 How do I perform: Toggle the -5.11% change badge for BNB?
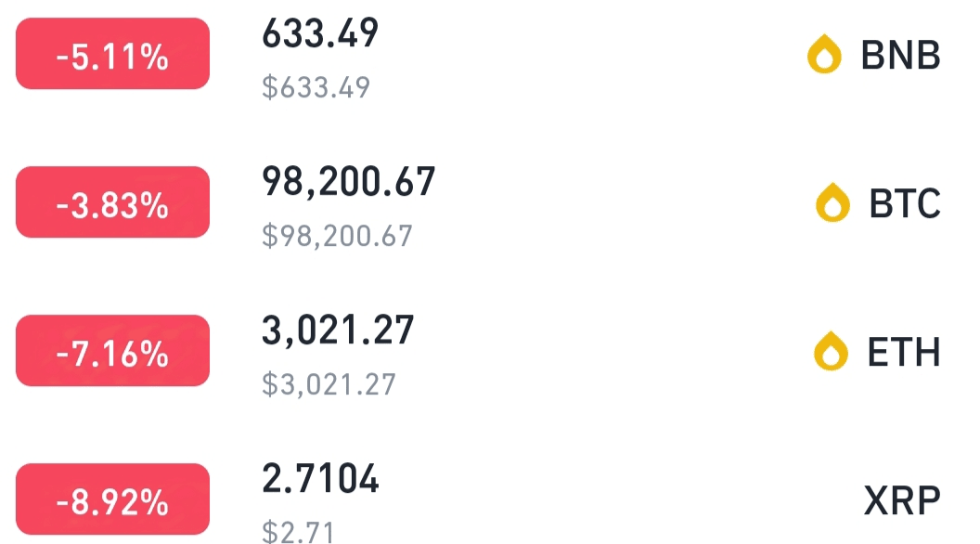pyautogui.click(x=111, y=54)
